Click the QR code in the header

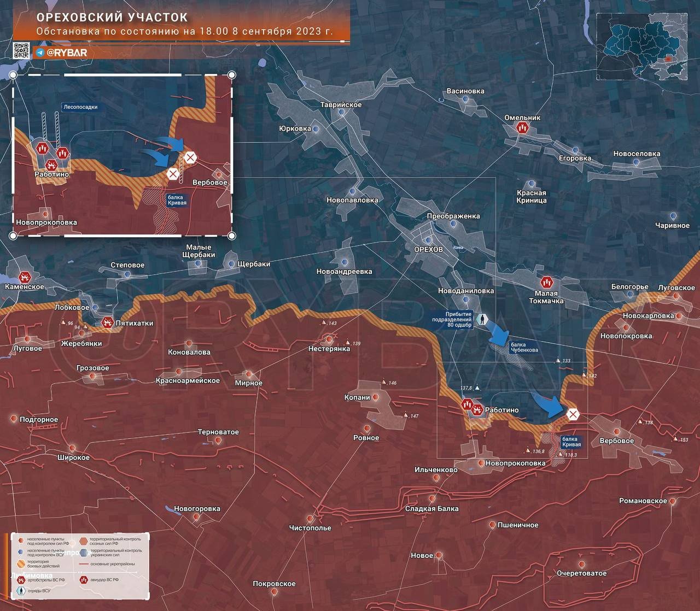coord(21,50)
